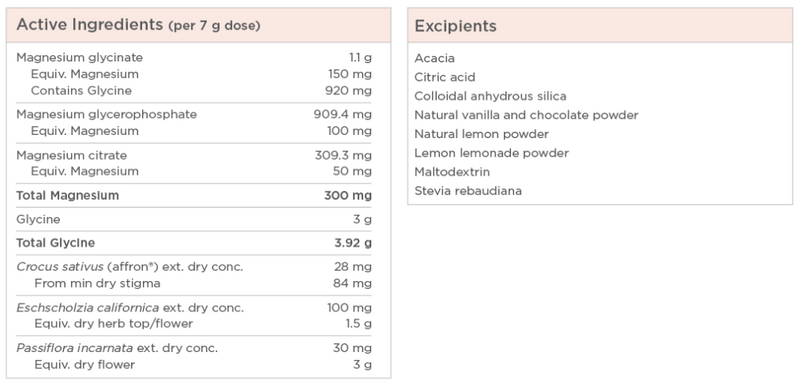Image resolution: width=800 pixels, height=388 pixels.
Task: Click the Natural lemon powder entry
Action: click(482, 134)
